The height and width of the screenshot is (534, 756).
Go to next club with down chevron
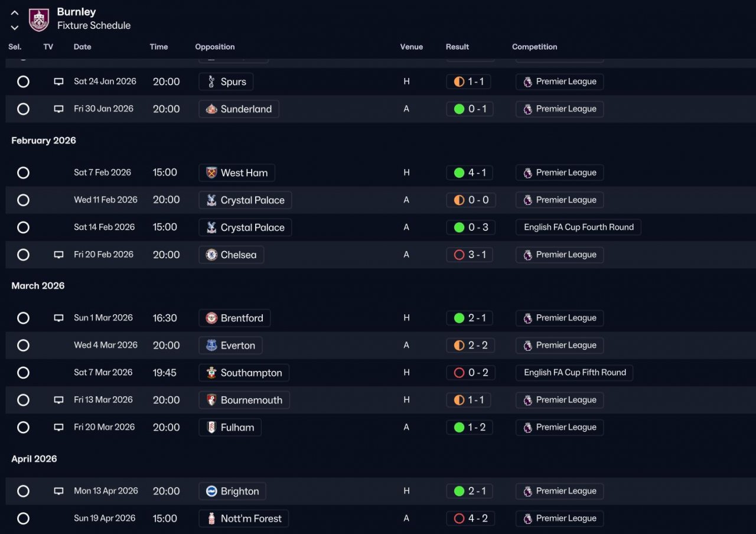coord(15,27)
